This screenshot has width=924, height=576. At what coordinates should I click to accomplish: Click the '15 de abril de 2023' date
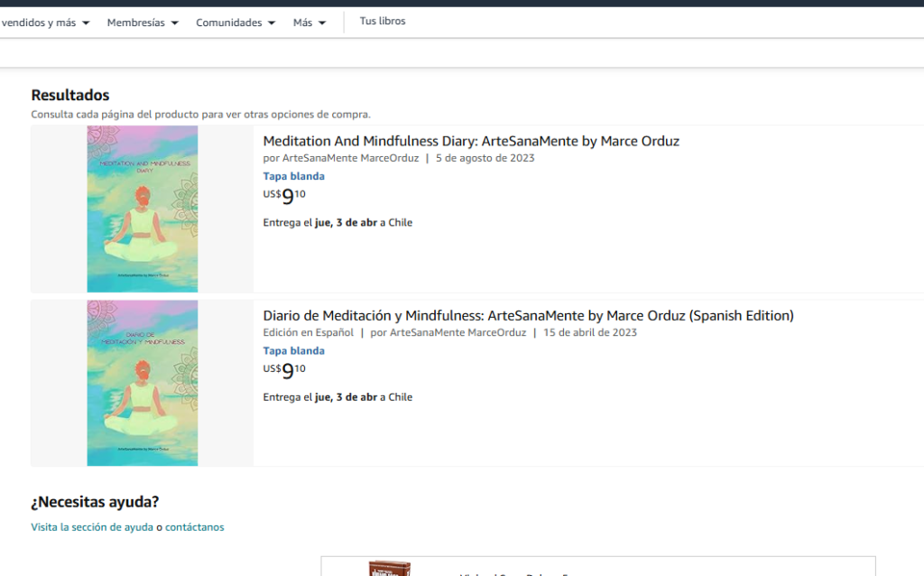click(590, 332)
